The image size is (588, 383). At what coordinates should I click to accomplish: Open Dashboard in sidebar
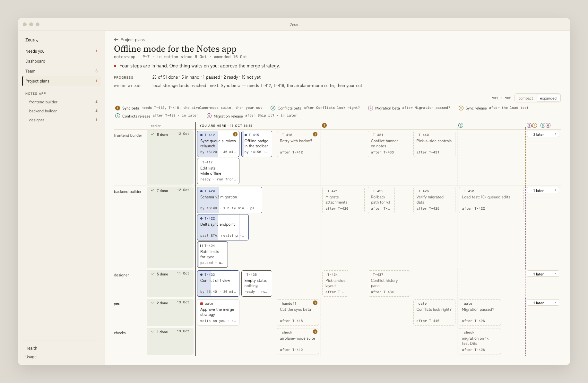(x=61, y=61)
